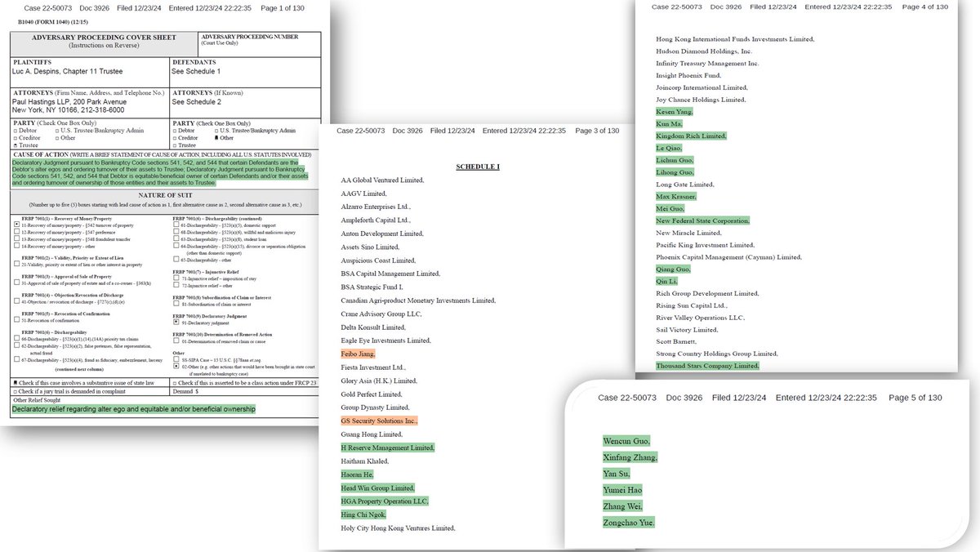Click the 'Page 3 of 130' header
Image resolution: width=980 pixels, height=552 pixels.
597,131
